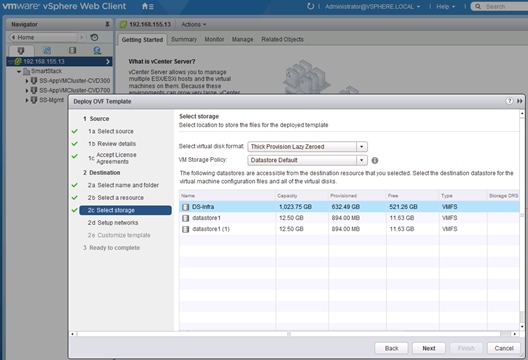
Task: Click the DS-Infra datastore icon
Action: pos(185,207)
